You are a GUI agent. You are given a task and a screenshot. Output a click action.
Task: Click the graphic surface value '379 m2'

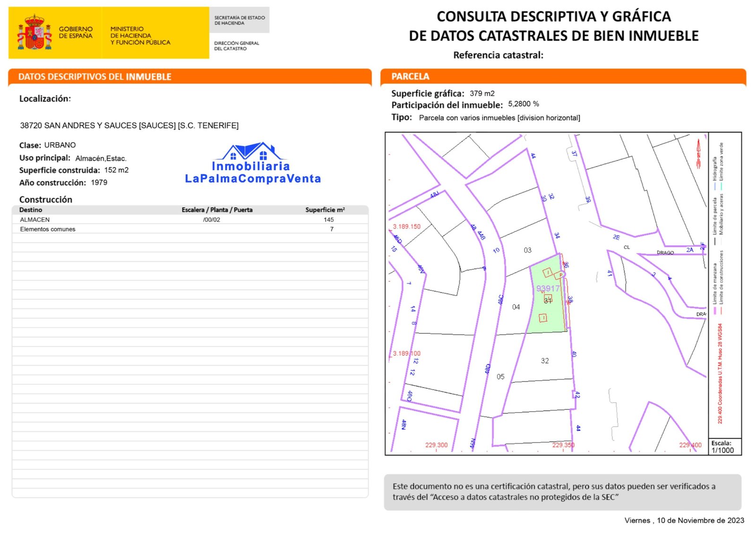pyautogui.click(x=482, y=93)
